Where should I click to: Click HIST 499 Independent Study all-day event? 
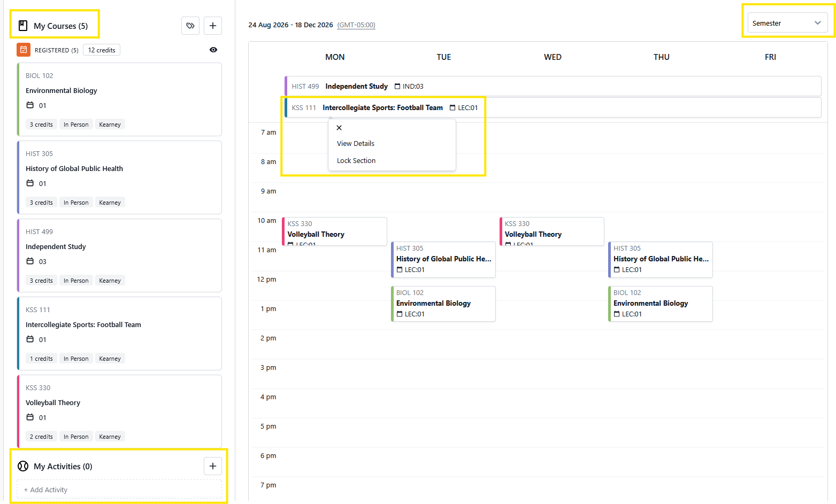pos(553,86)
